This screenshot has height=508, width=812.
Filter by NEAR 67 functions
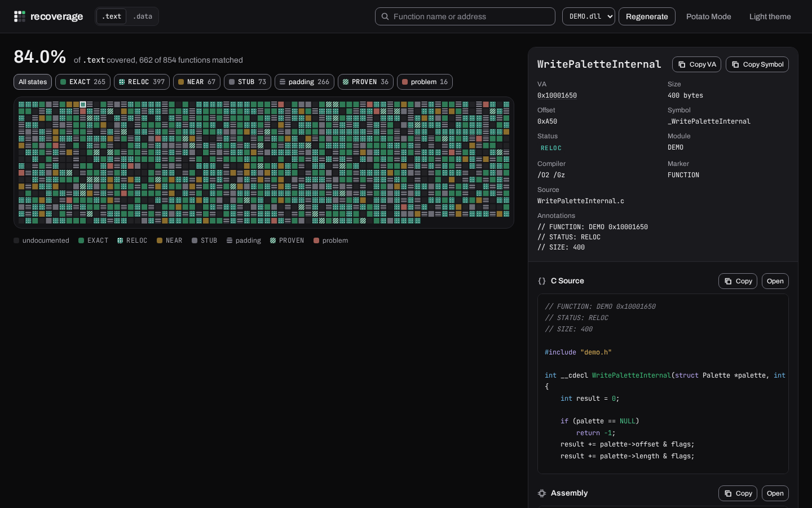point(197,82)
